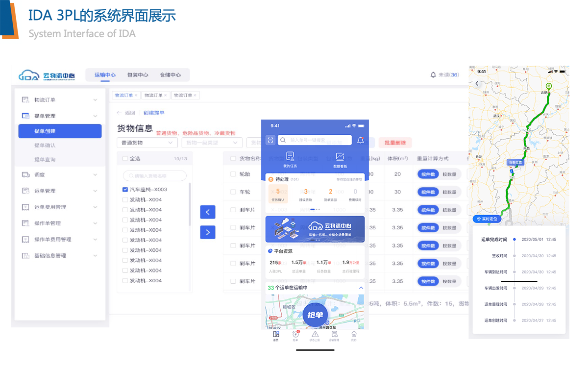Check the 全选 select-all checkbox
Screen dimensions: 588x392
pos(125,159)
